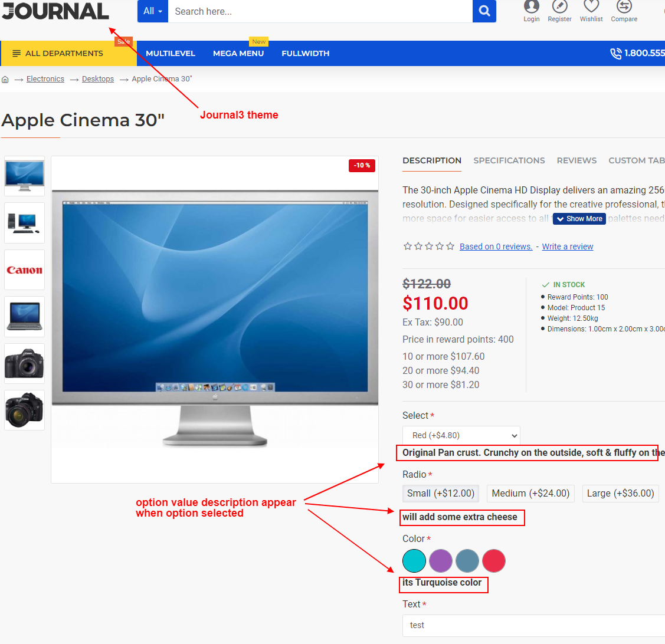Expand the All Departments menu
Image resolution: width=665 pixels, height=644 pixels.
68,54
